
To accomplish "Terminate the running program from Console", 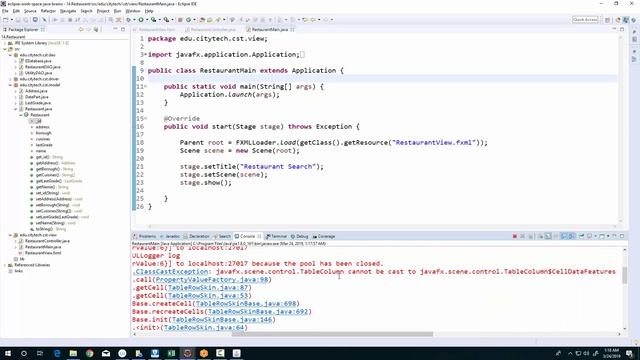I will 515,236.
